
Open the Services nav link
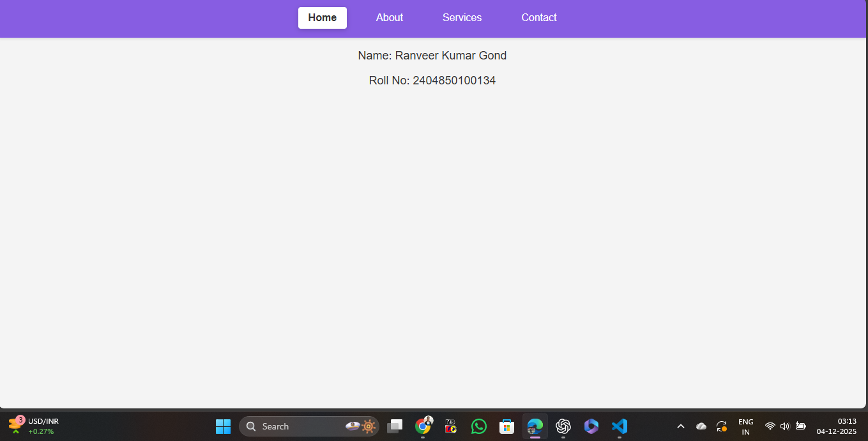(462, 18)
